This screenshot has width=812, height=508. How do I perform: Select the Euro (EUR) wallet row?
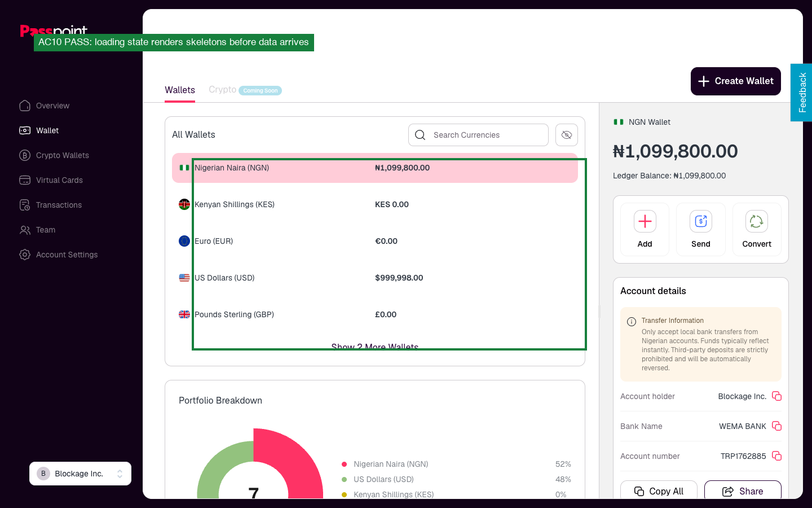click(375, 241)
